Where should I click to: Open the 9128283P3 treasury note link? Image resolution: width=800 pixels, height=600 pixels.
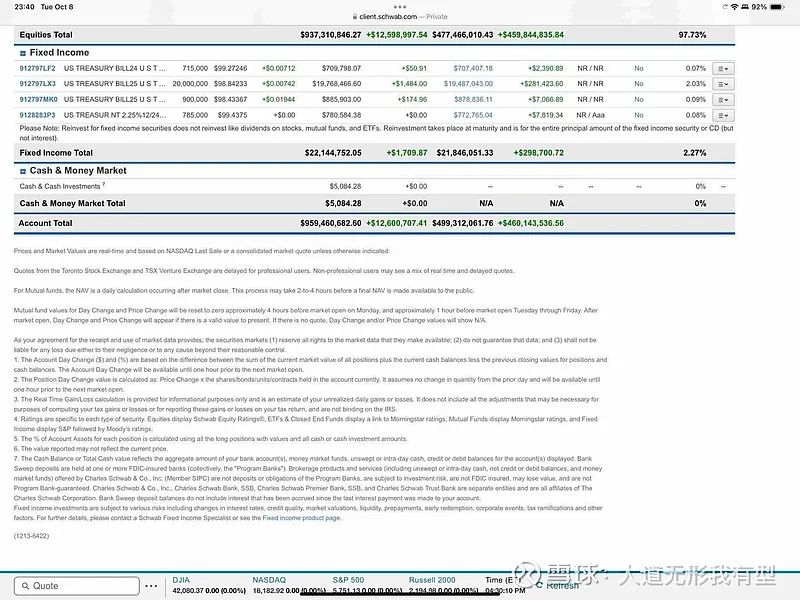pos(37,115)
